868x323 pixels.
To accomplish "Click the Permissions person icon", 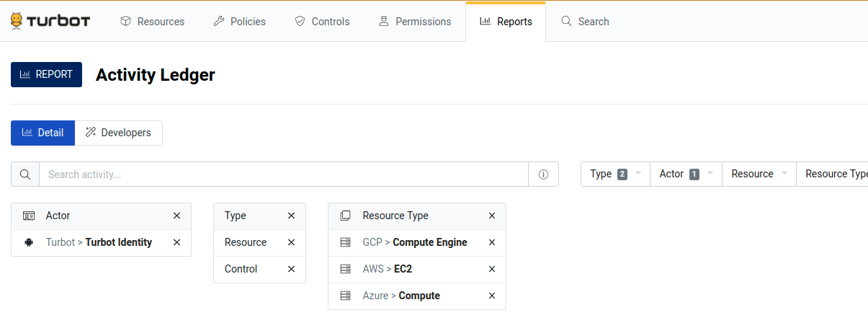I will (384, 22).
